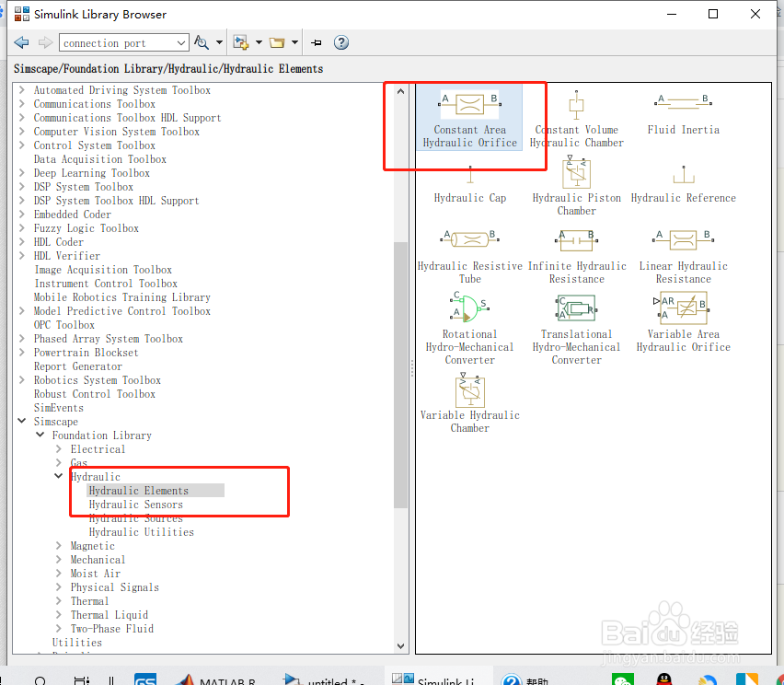Select Mobile Robotics Training Library
The image size is (784, 685).
tap(122, 297)
